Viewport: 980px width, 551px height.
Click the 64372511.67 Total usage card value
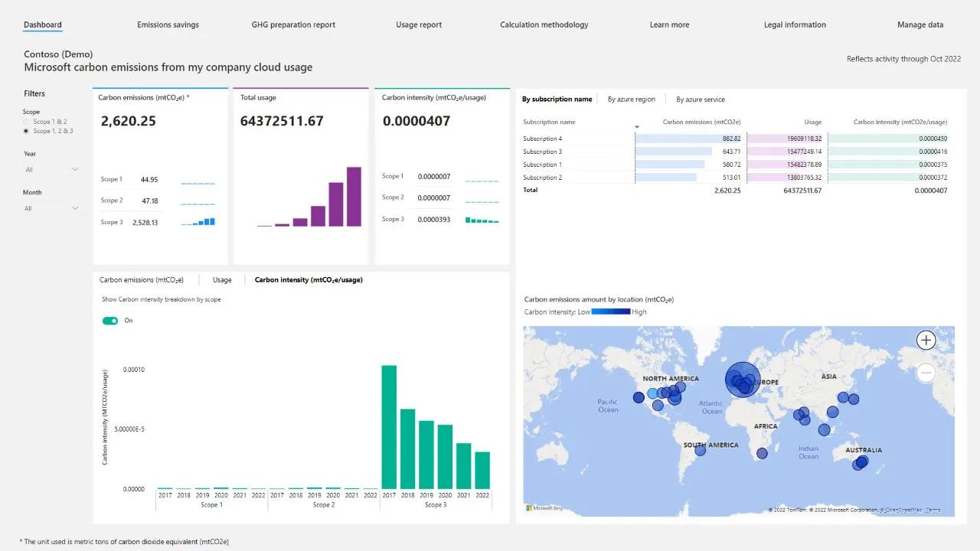(x=282, y=121)
